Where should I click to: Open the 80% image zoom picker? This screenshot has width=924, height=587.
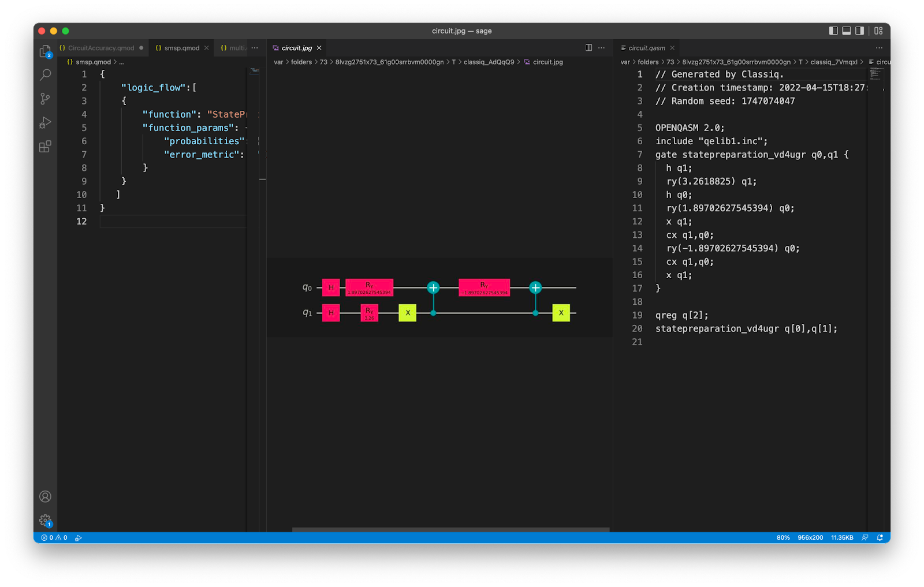[x=783, y=537]
